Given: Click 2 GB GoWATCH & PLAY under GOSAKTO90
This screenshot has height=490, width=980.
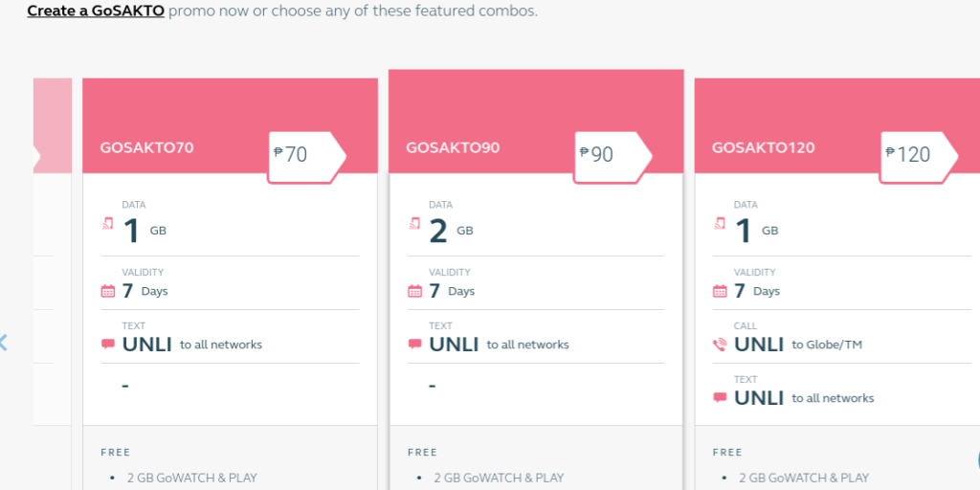Looking at the screenshot, I should [499, 479].
